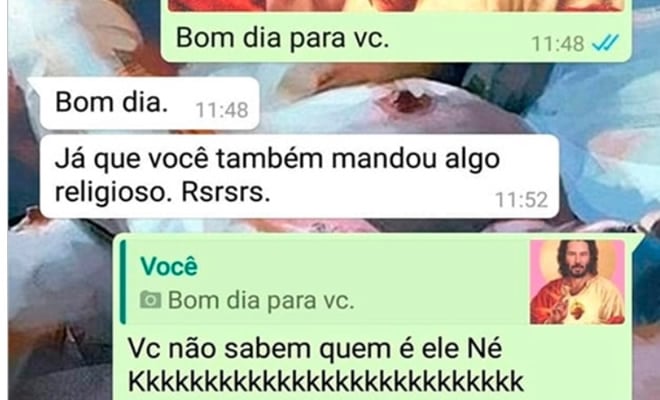
Task: Tap the 'Kkkkkkkk' laughter line
Action: tap(325, 381)
